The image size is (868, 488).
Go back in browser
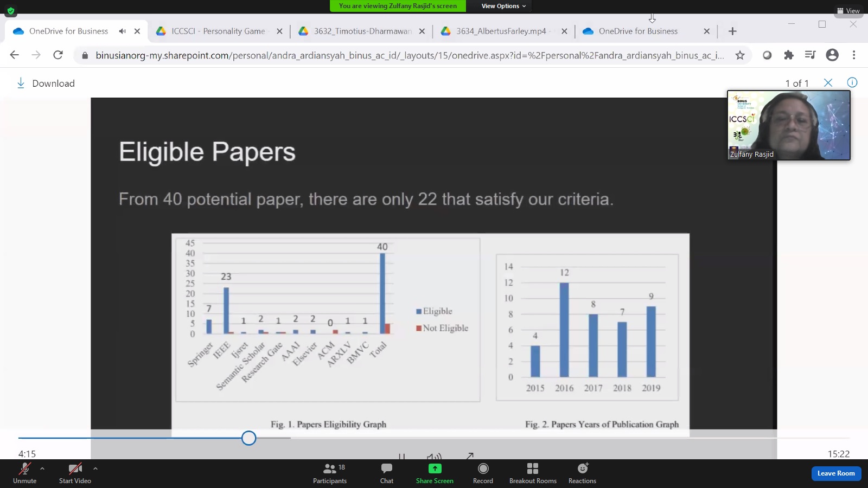[15, 55]
